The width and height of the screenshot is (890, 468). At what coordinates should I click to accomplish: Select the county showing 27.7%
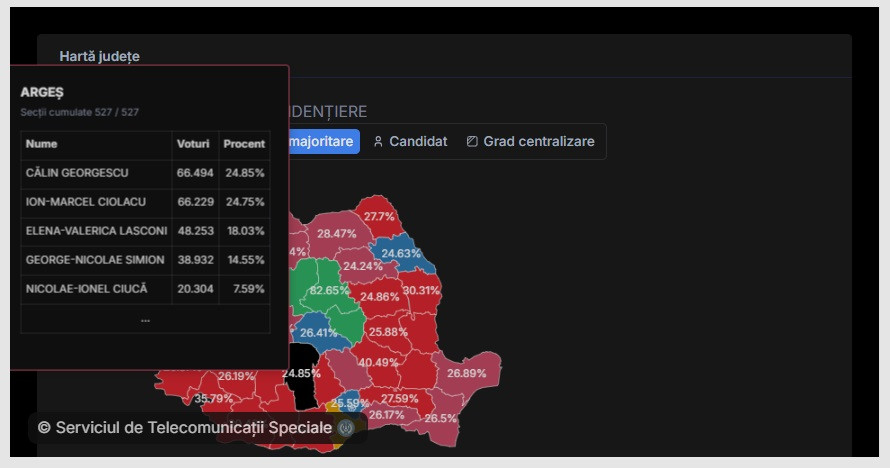[379, 216]
